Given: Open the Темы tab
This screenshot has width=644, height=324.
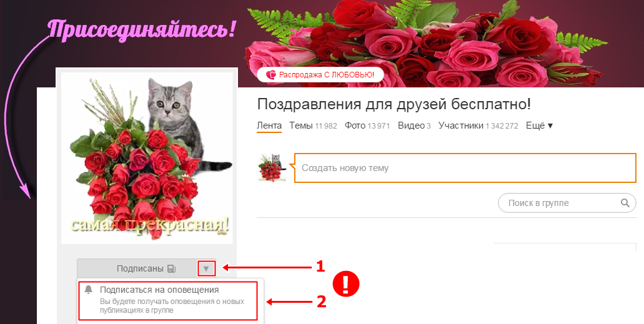Looking at the screenshot, I should (x=313, y=125).
